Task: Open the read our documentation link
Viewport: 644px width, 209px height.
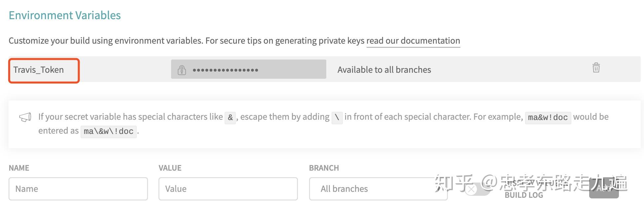Action: 413,41
